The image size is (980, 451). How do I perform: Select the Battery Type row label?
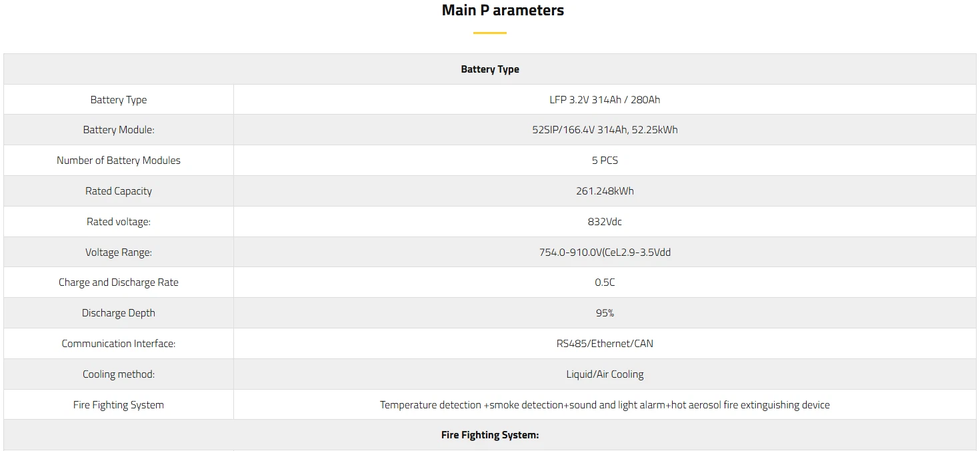(119, 100)
